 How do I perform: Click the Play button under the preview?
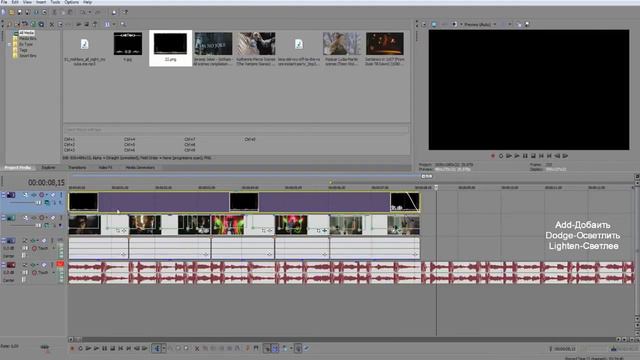coord(517,156)
